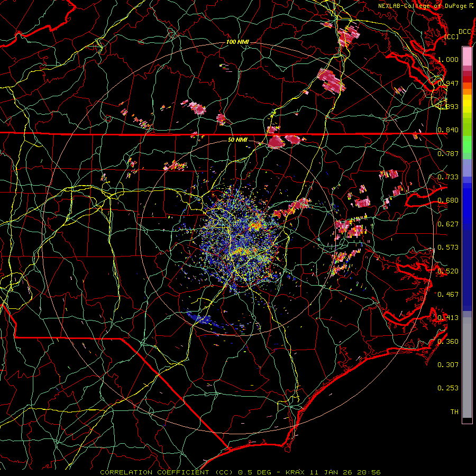
Task: Click the DCC product label
Action: point(464,32)
